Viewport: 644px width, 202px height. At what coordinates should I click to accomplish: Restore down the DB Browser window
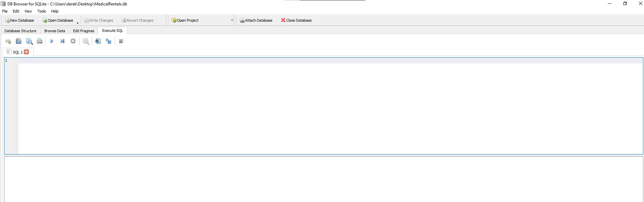(625, 4)
